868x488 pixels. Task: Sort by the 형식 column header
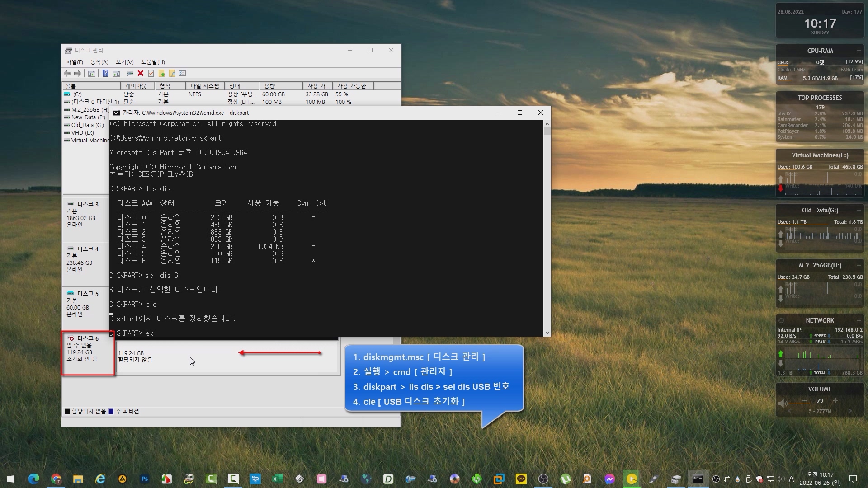click(170, 86)
